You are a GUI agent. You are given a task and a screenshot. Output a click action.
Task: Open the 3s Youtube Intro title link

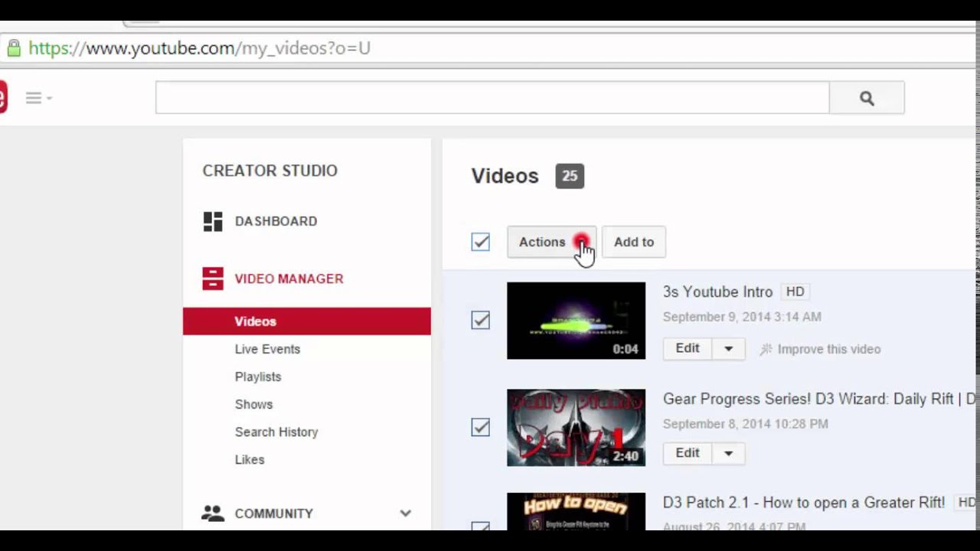717,292
